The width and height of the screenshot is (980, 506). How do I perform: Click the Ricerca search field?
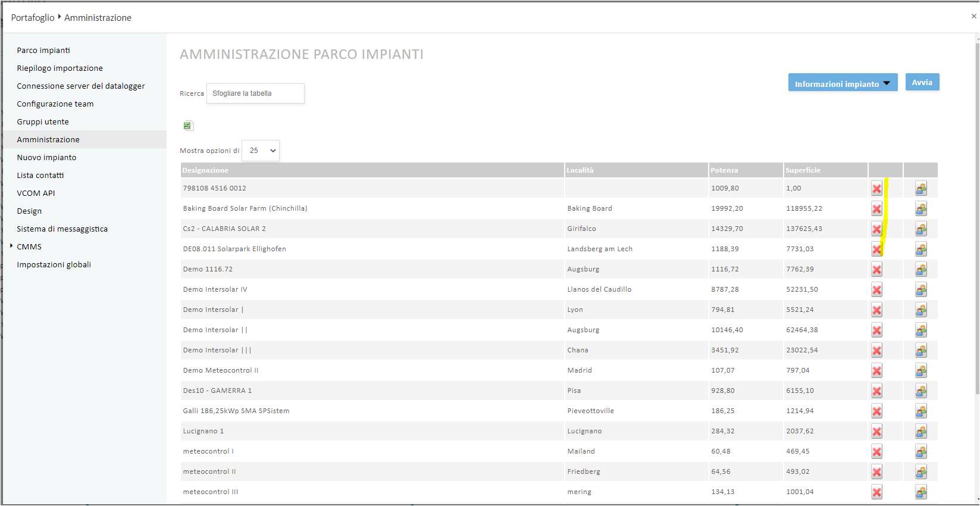[255, 93]
